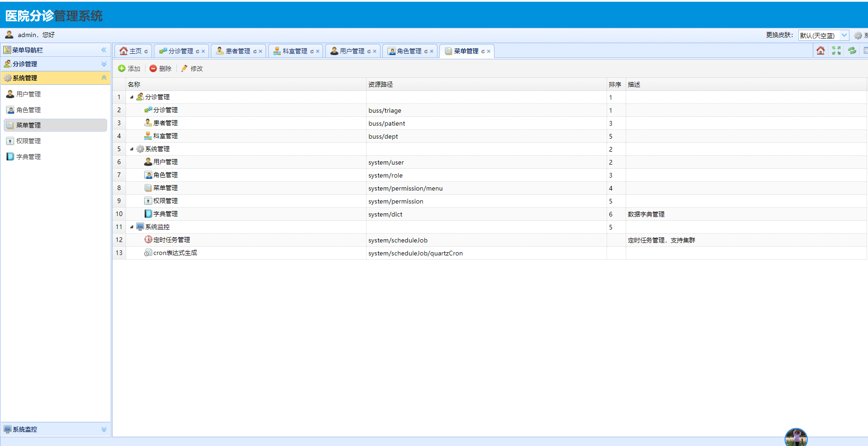
Task: Collapse the 菜单导航栏 side panel
Action: 104,50
